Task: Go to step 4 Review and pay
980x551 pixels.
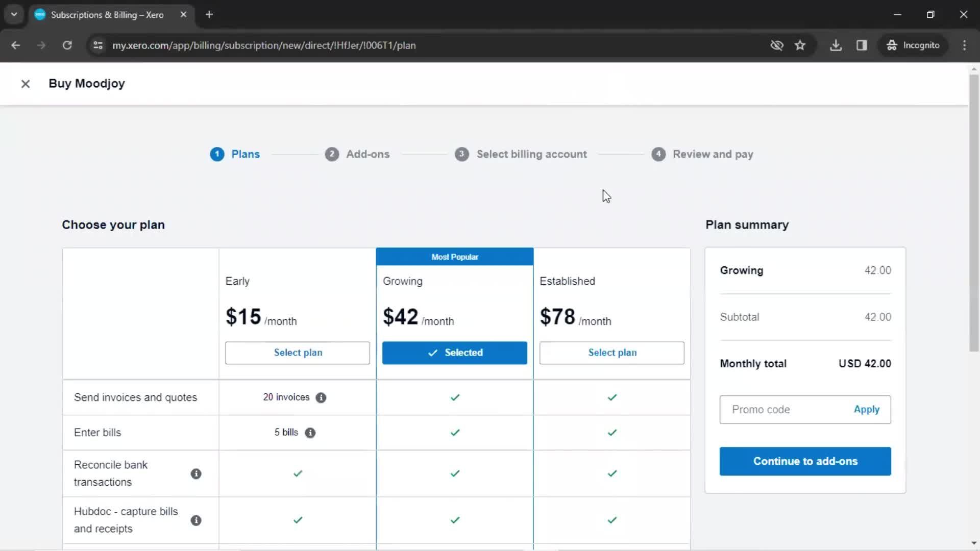Action: coord(702,154)
